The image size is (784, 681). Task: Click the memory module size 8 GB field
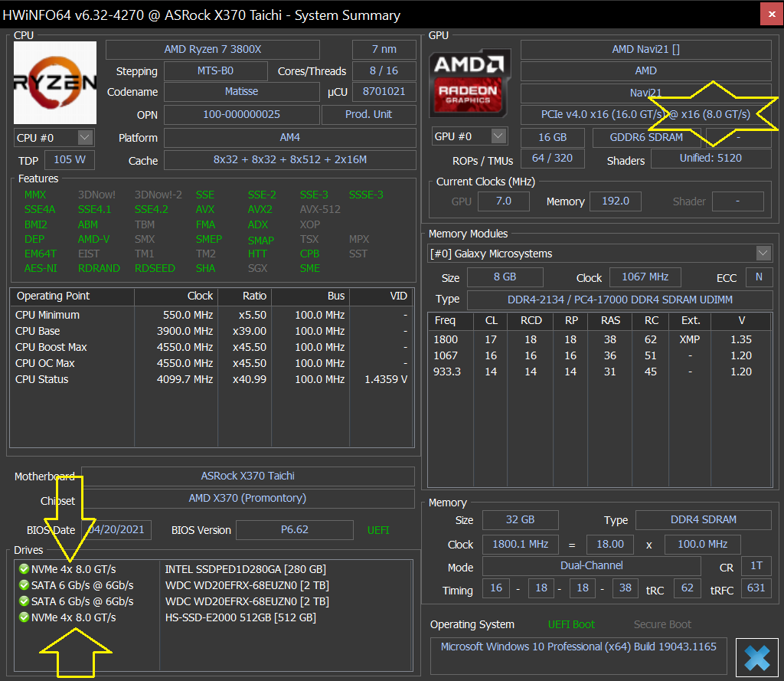pos(505,277)
